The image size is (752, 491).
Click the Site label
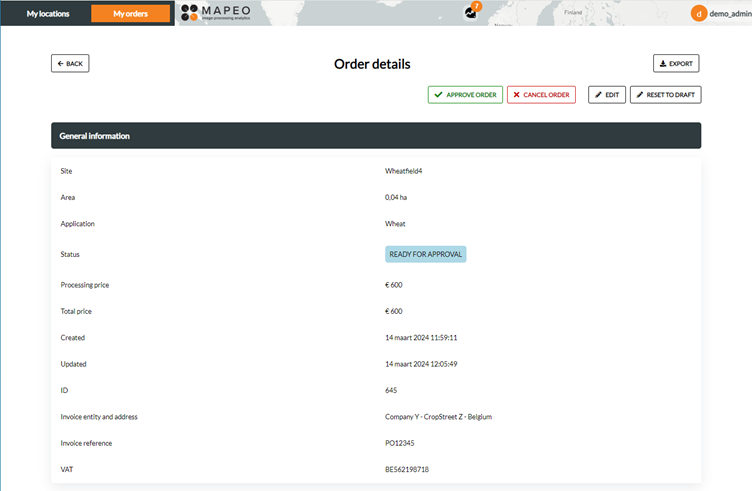click(66, 171)
